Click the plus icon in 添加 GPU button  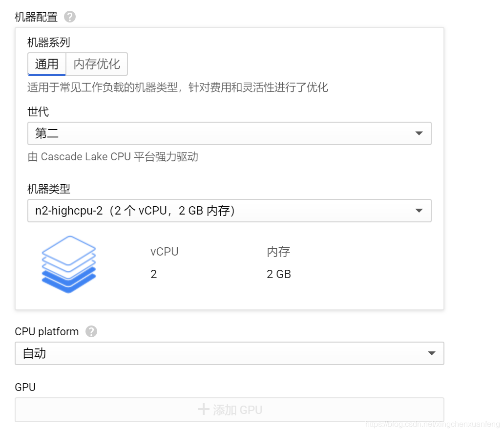(x=204, y=410)
